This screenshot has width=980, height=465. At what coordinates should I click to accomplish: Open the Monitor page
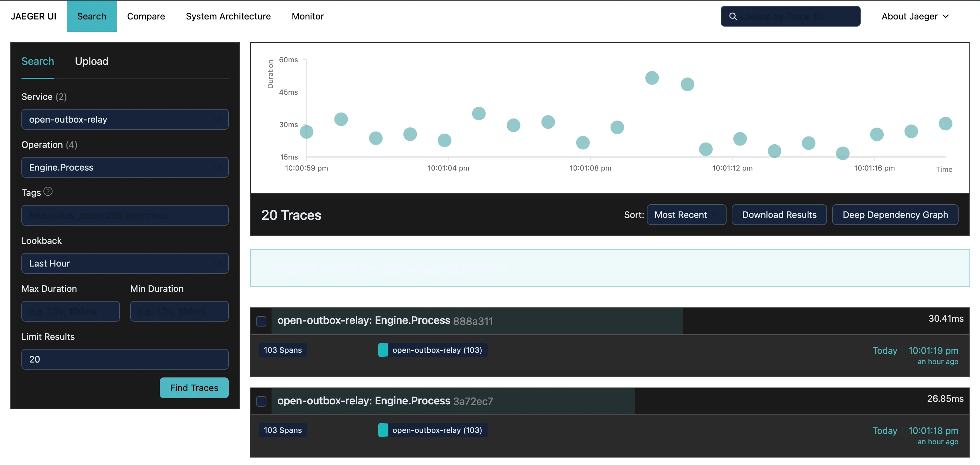[308, 16]
